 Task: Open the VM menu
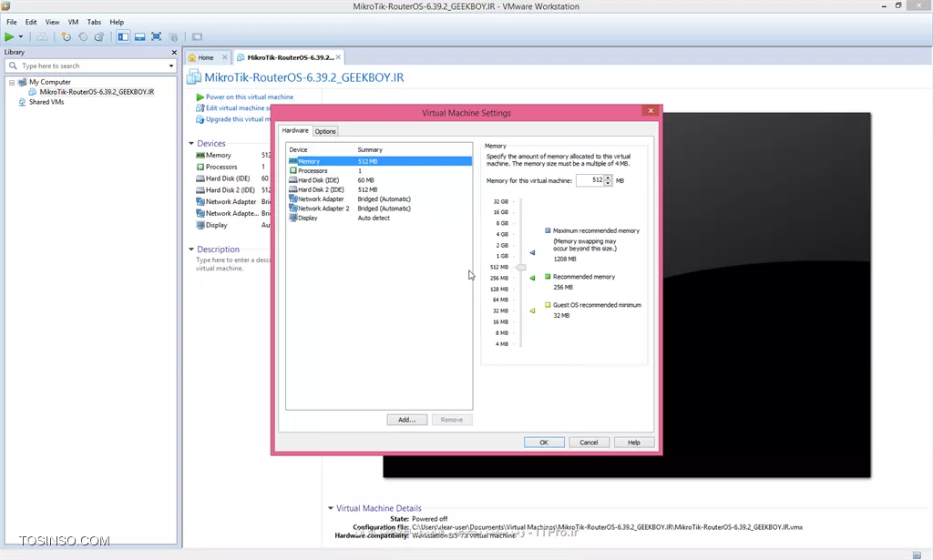[73, 21]
